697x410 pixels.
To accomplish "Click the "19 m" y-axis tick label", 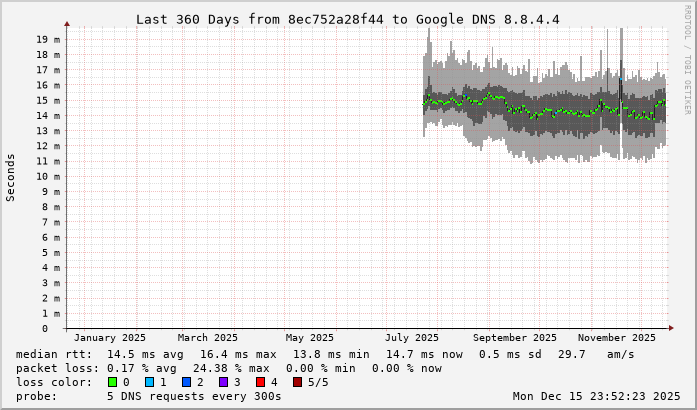I will point(48,40).
